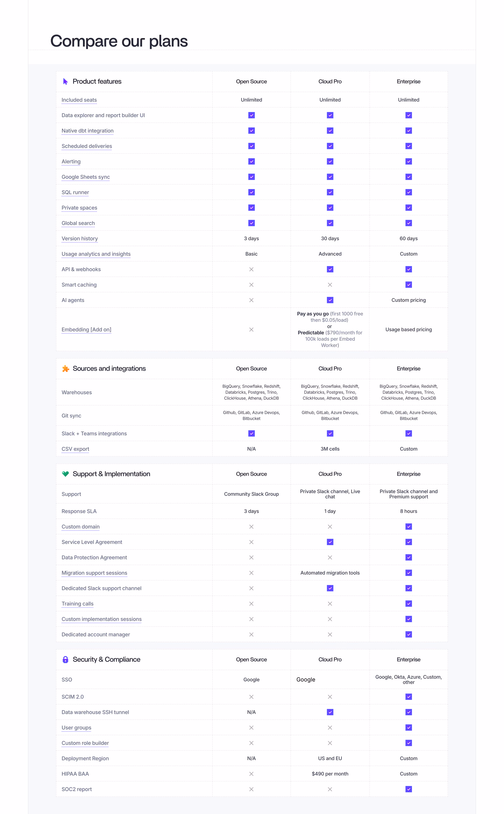Viewport: 504px width, 814px height.
Task: Click the '$490 per month' HIPAA BAA cell
Action: coord(330,774)
